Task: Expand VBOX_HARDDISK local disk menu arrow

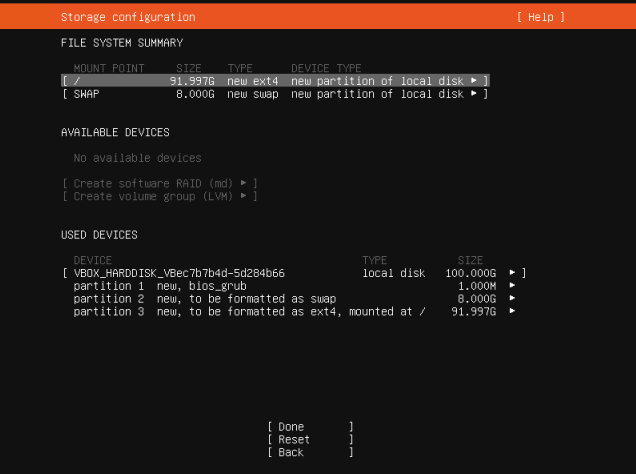Action: tap(512, 272)
